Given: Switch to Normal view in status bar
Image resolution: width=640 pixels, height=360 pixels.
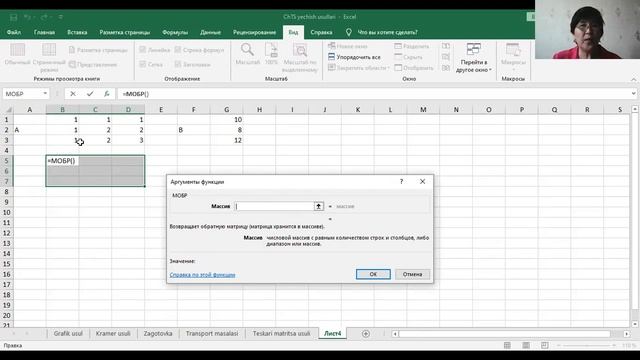Looking at the screenshot, I should (x=507, y=345).
